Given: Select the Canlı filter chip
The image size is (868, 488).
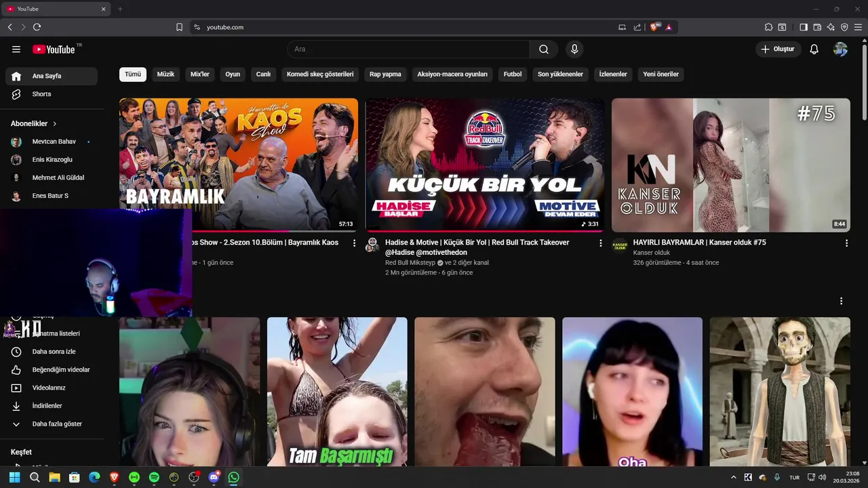Looking at the screenshot, I should point(263,75).
